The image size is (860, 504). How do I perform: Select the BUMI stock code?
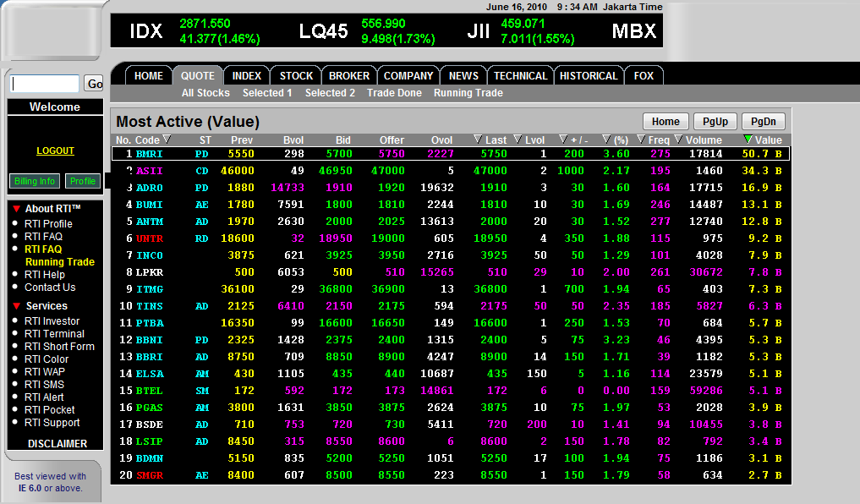pos(149,205)
